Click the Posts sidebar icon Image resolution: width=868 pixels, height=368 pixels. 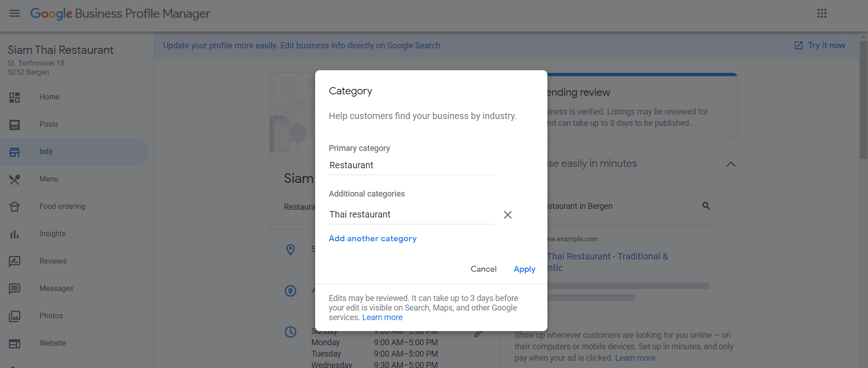point(15,124)
